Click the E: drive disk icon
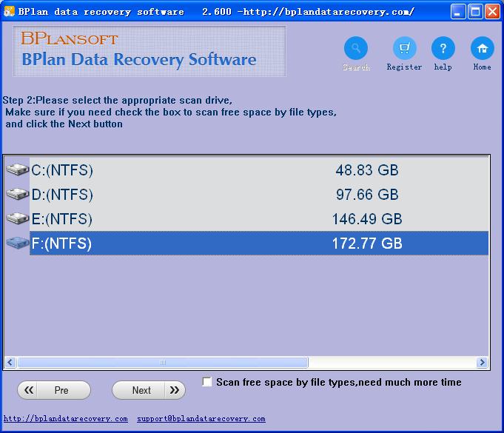This screenshot has width=504, height=433. point(17,218)
